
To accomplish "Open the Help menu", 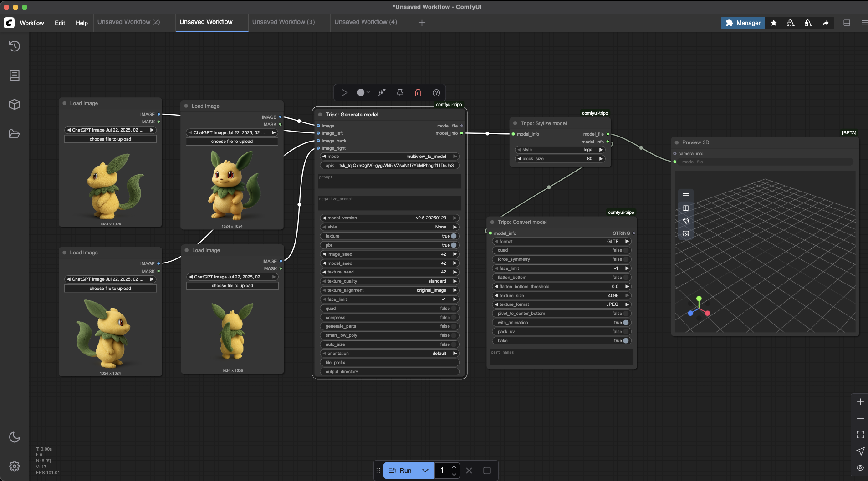I will (x=82, y=23).
